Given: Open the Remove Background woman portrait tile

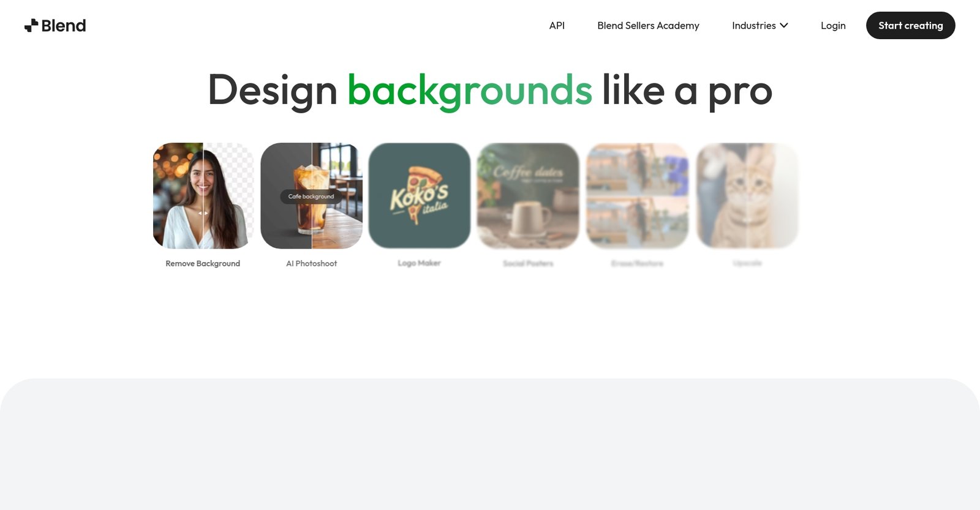Looking at the screenshot, I should click(x=203, y=196).
